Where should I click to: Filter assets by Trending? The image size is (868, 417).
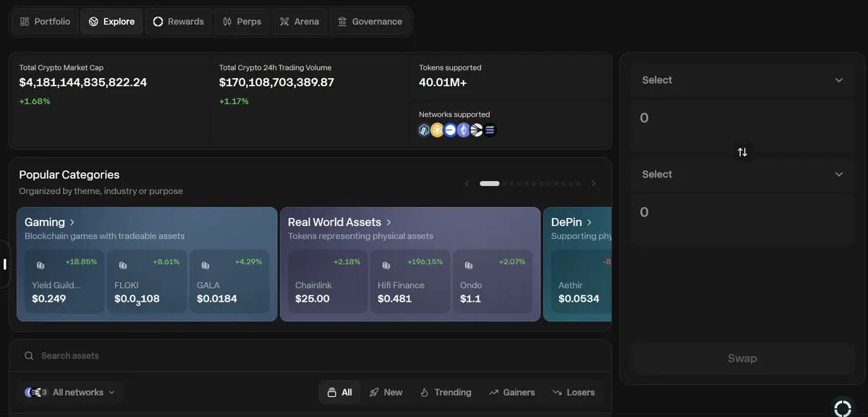click(x=446, y=392)
